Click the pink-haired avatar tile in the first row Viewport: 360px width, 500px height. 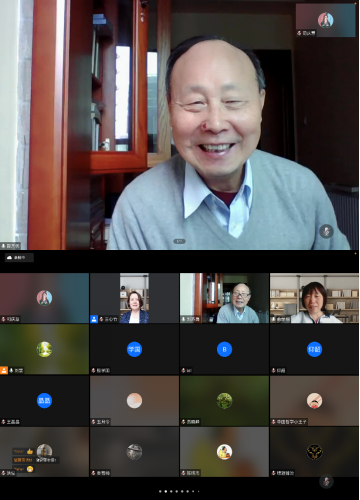44,298
